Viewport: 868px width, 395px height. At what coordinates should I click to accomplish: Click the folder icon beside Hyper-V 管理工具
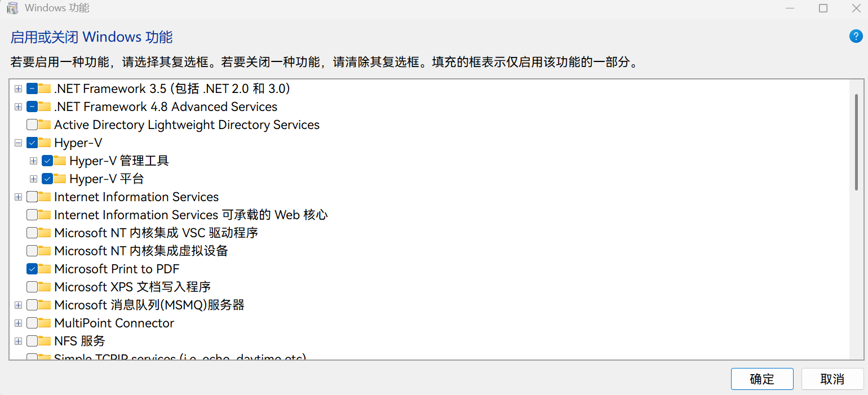point(60,161)
